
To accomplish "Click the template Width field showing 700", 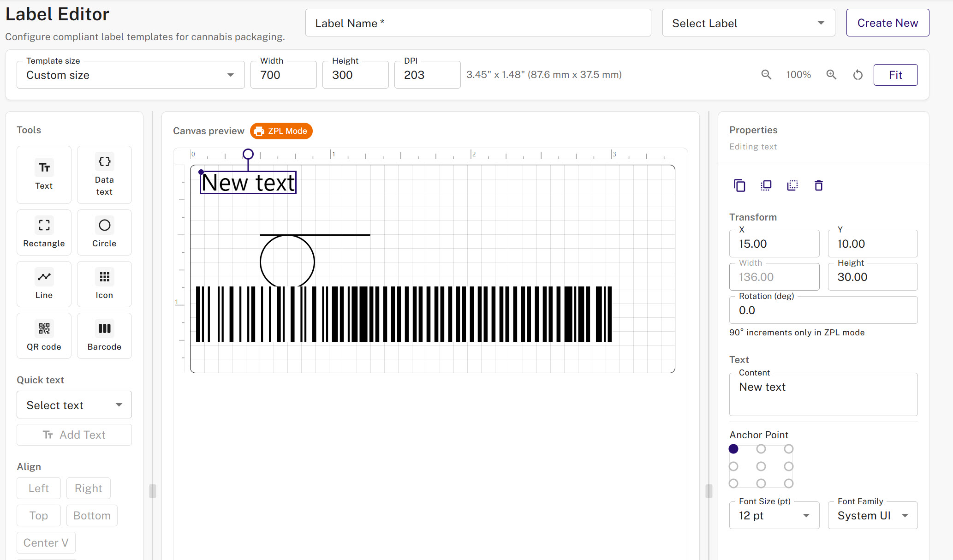I will pos(284,75).
